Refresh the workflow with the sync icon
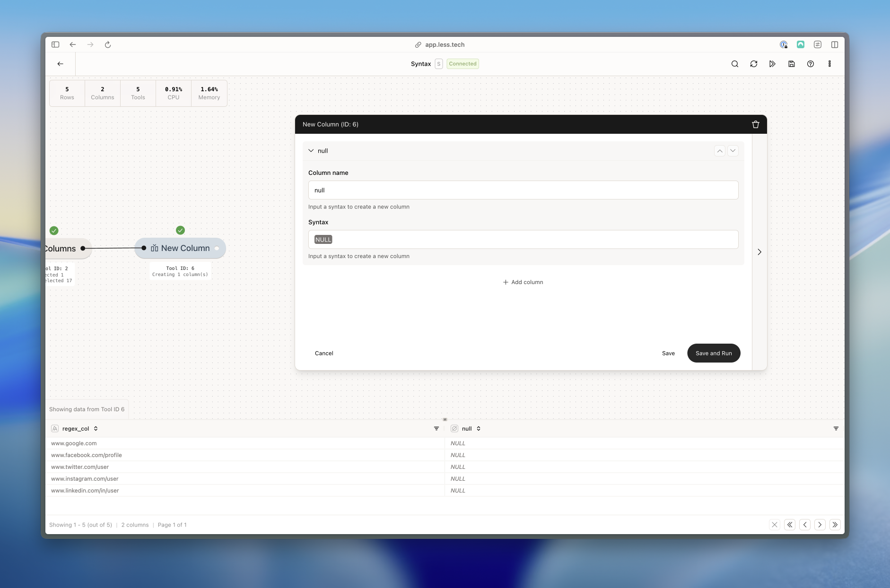The image size is (890, 588). coord(754,64)
